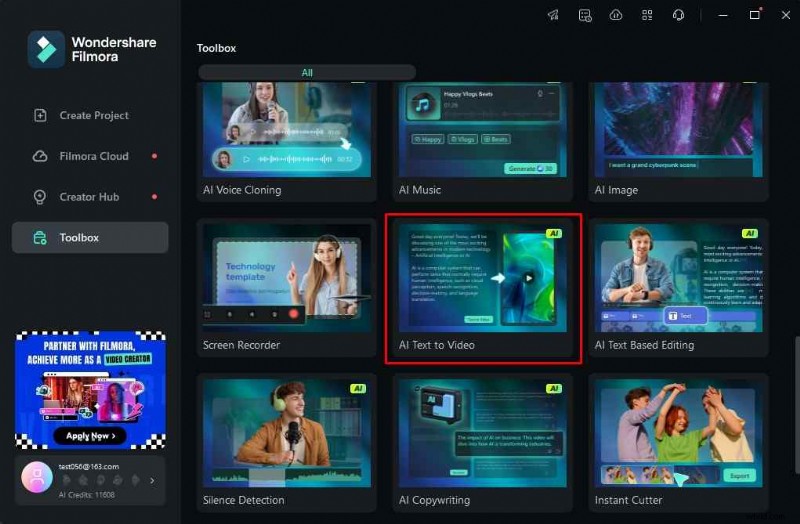800x524 pixels.
Task: Click the headset support icon
Action: click(x=678, y=15)
